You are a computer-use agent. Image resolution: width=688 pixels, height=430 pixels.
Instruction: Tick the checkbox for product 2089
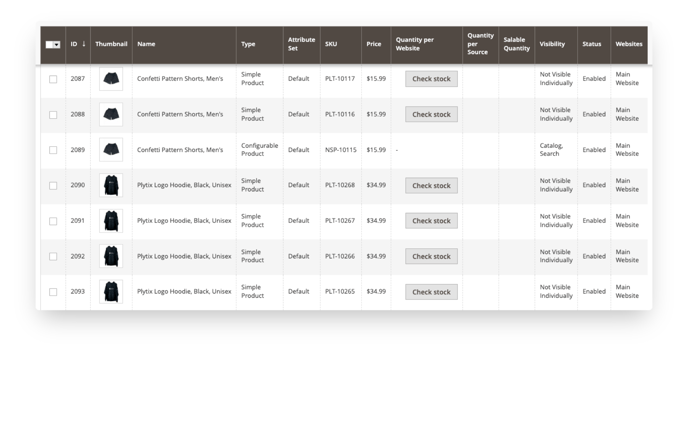pyautogui.click(x=53, y=150)
